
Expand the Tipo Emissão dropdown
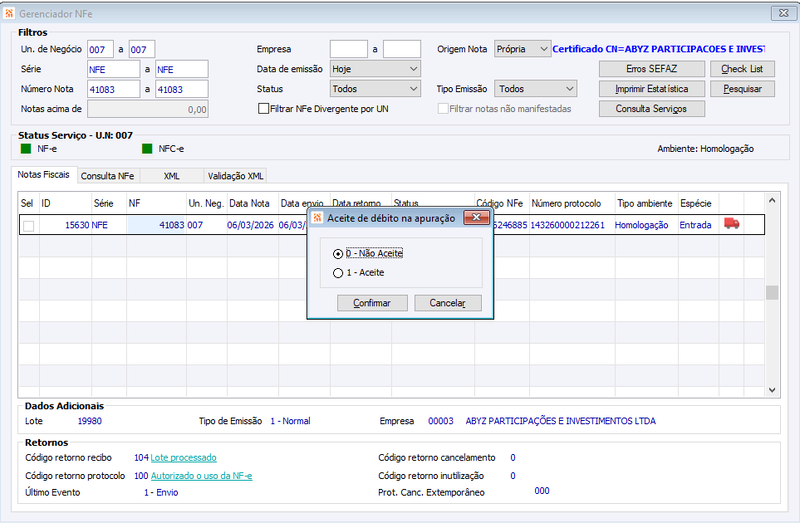click(x=536, y=89)
